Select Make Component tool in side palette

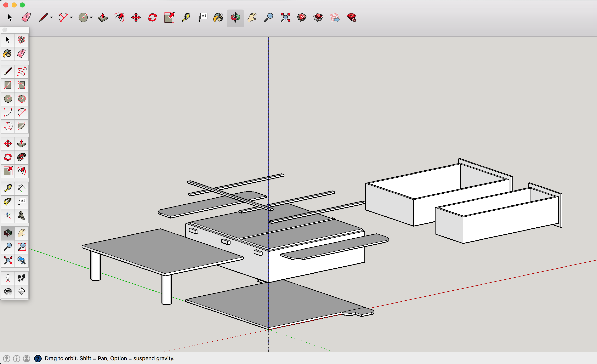tap(22, 40)
